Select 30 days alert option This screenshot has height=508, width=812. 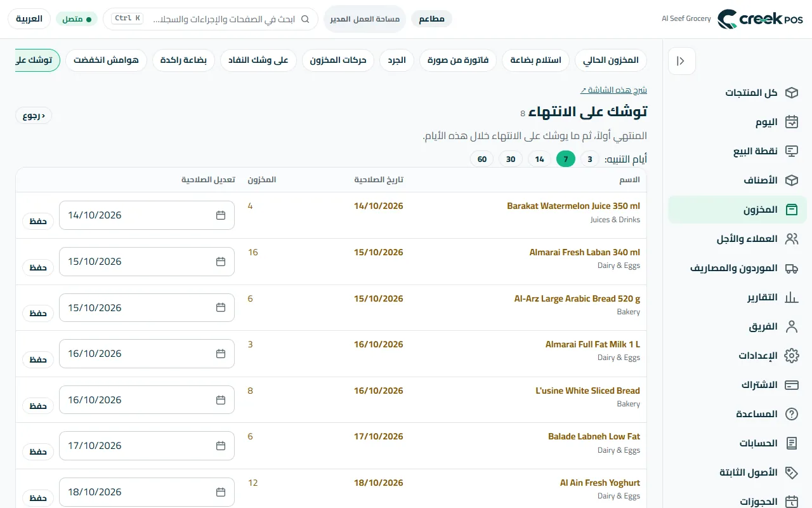pyautogui.click(x=511, y=159)
